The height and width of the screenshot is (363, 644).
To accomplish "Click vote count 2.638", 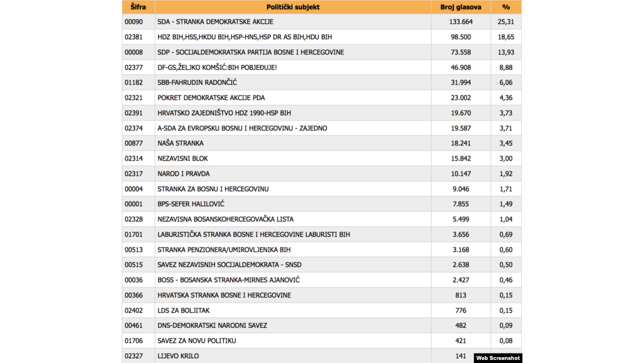I will coord(461,264).
